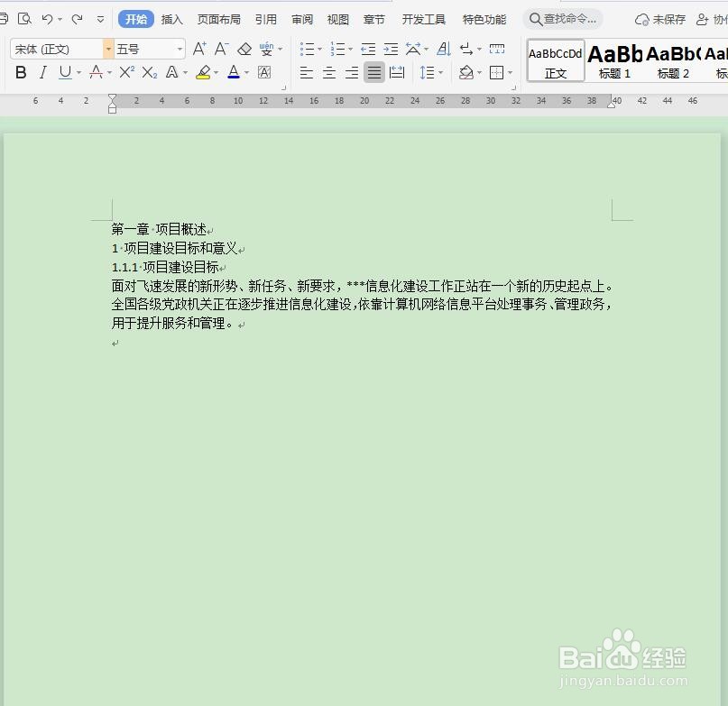Apply strikethrough formatting to text
This screenshot has height=706, width=728.
[97, 72]
